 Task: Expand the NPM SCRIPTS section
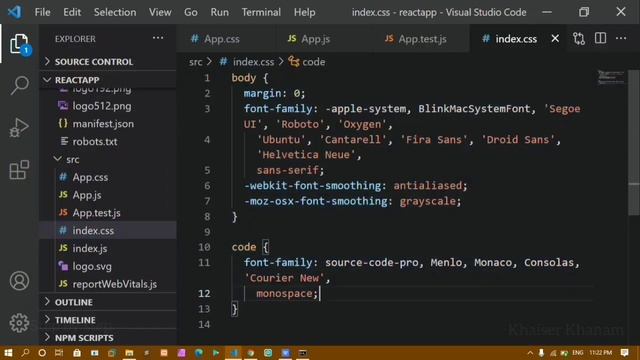click(108, 338)
